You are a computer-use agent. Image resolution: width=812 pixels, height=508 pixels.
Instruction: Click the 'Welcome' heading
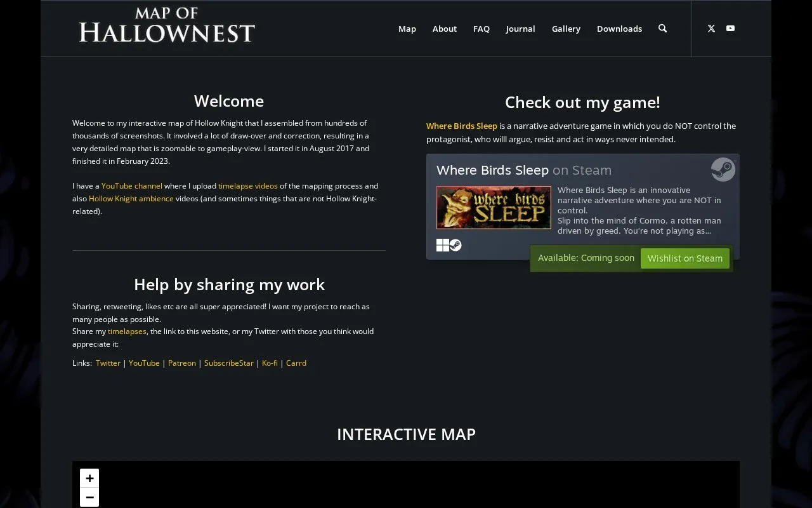coord(229,101)
